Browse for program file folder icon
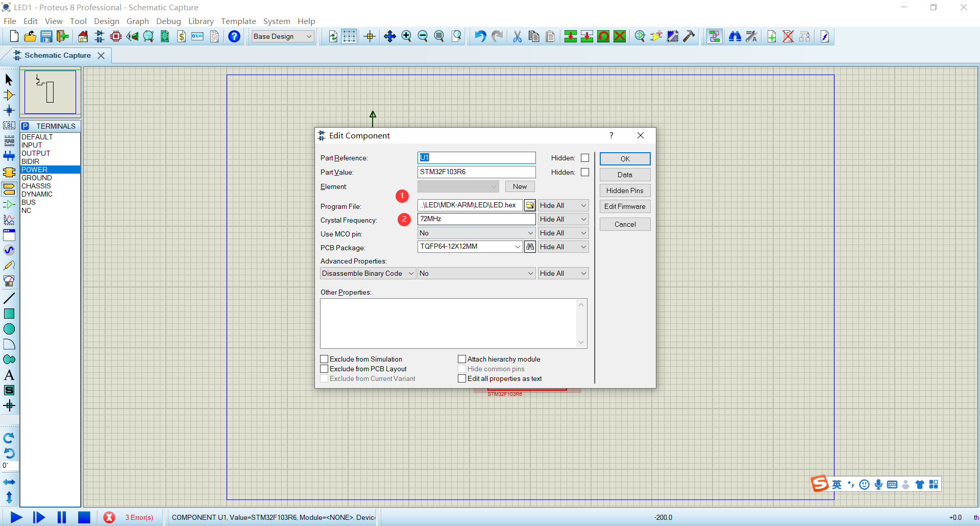This screenshot has width=980, height=526. [530, 205]
